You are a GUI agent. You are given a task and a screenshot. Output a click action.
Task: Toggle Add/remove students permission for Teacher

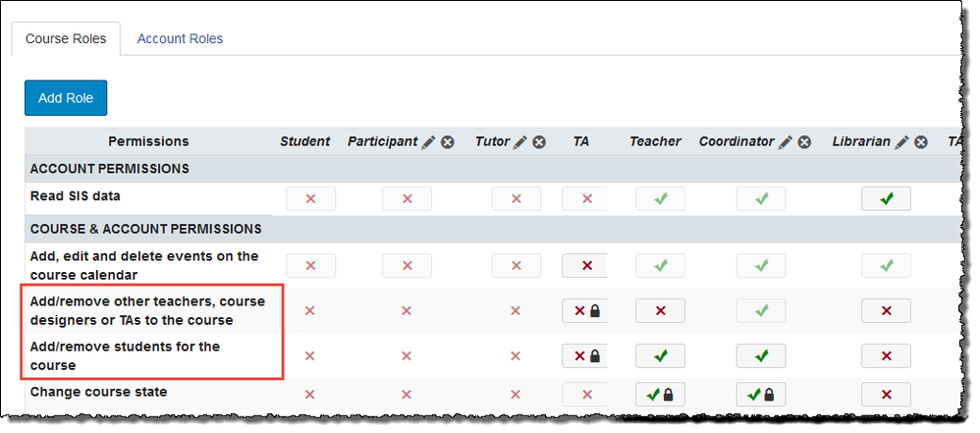click(x=660, y=355)
